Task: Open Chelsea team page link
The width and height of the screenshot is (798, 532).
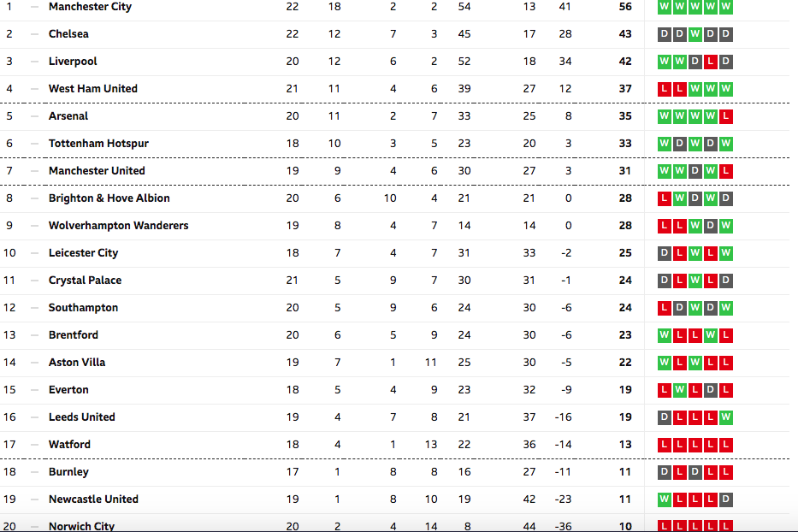Action: [x=68, y=34]
